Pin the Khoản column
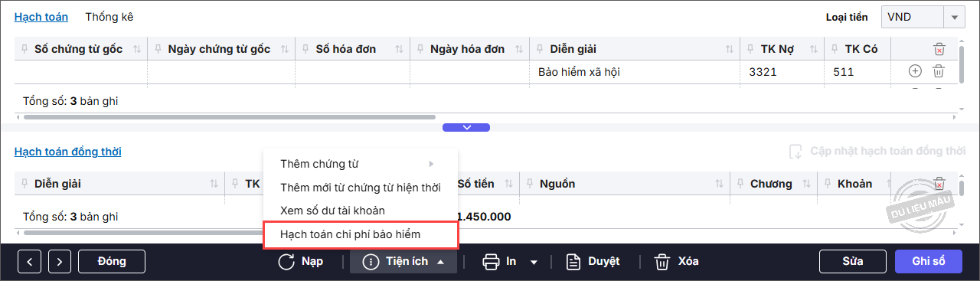Image resolution: width=980 pixels, height=281 pixels. point(827,184)
